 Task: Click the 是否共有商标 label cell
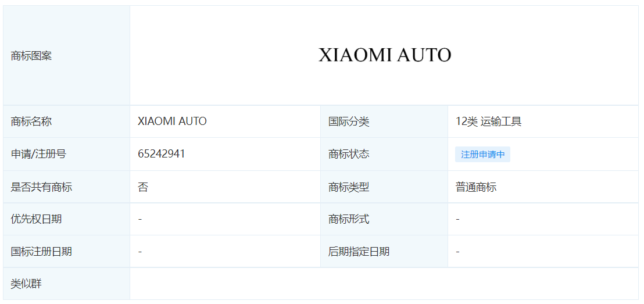coord(66,187)
